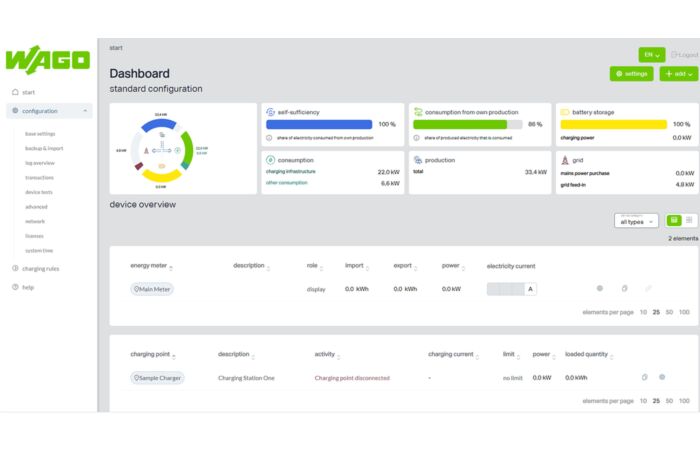Click copy icon in Main Meter row

(x=624, y=288)
